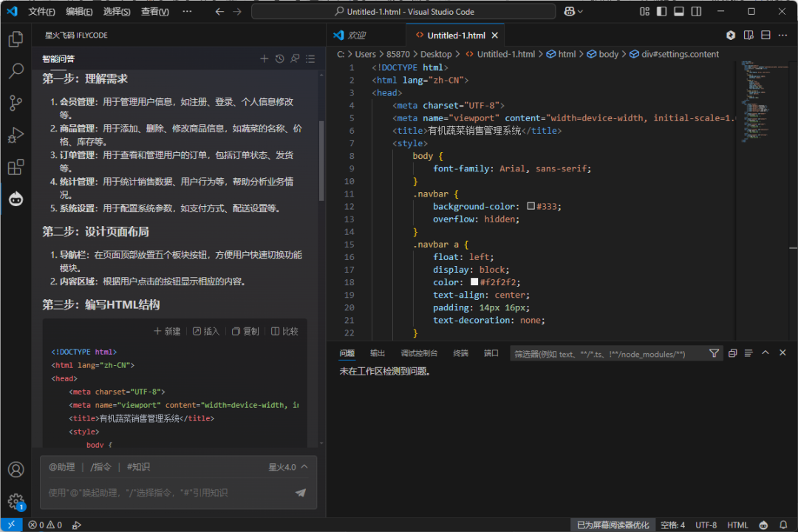Open the 文件(F) menu
Screen dimensions: 798x532
point(41,11)
